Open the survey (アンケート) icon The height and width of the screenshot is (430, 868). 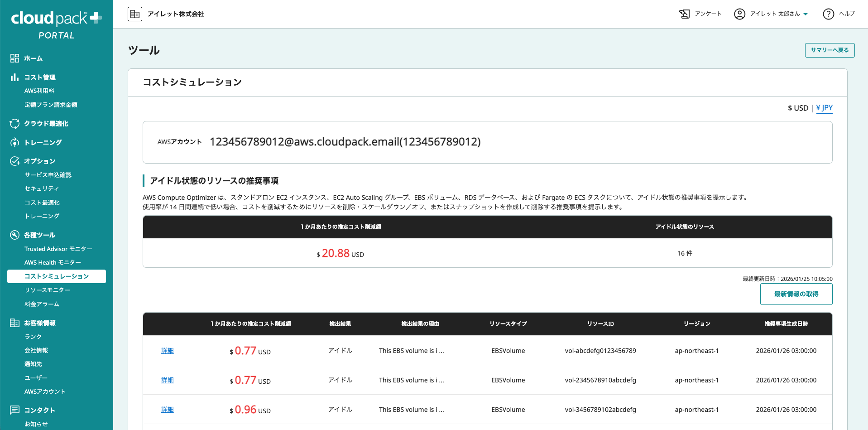[x=684, y=14]
